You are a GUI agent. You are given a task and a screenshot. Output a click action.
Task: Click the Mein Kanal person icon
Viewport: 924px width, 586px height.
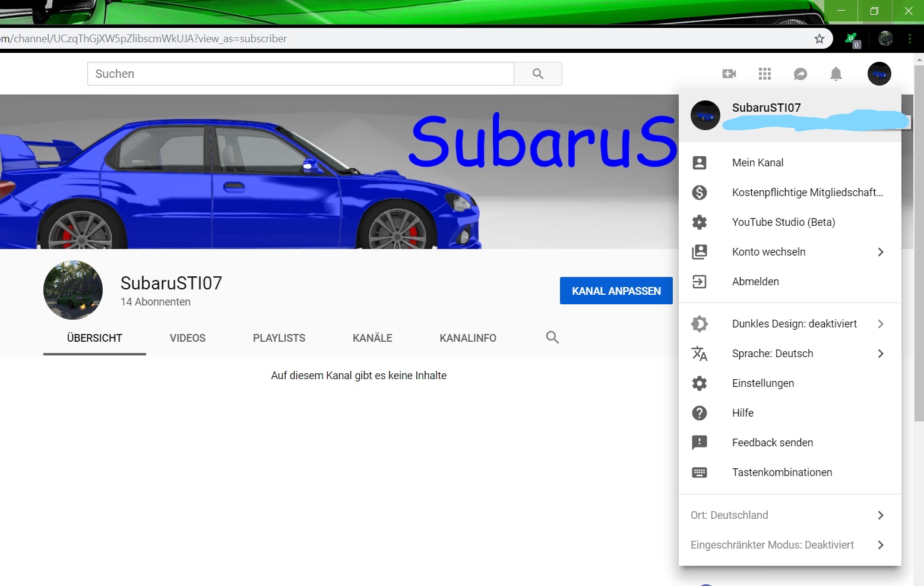pyautogui.click(x=700, y=163)
